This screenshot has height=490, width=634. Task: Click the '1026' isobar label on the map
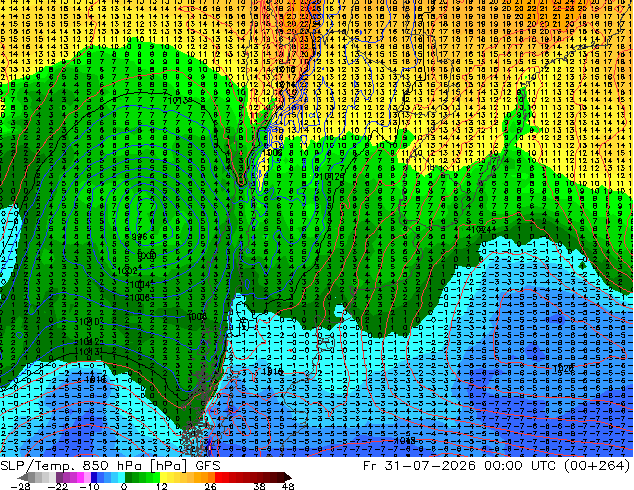tap(563, 369)
